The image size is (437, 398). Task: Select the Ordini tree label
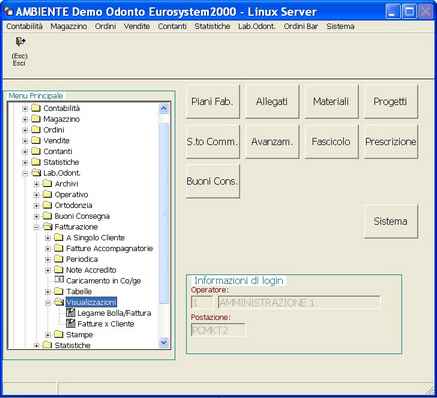pyautogui.click(x=54, y=130)
